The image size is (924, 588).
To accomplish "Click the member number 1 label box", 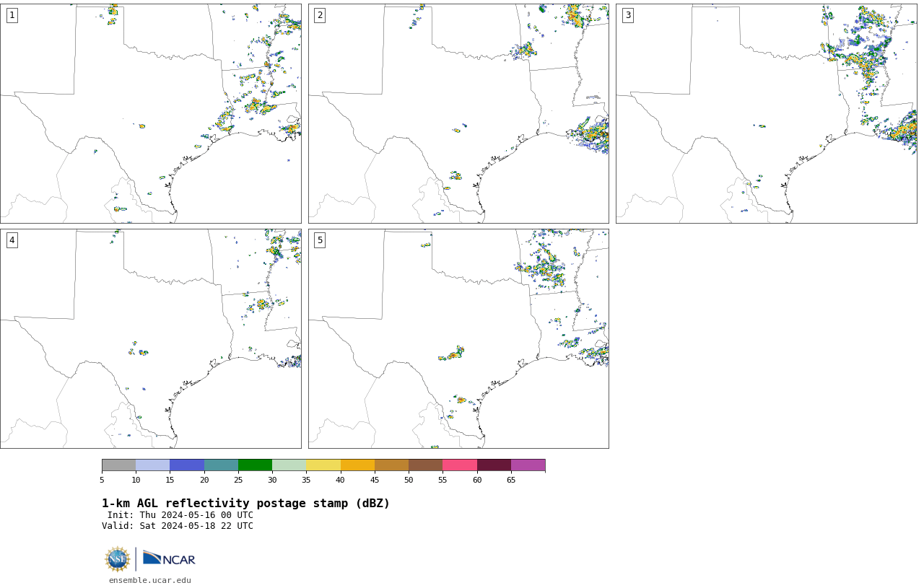I will click(12, 15).
